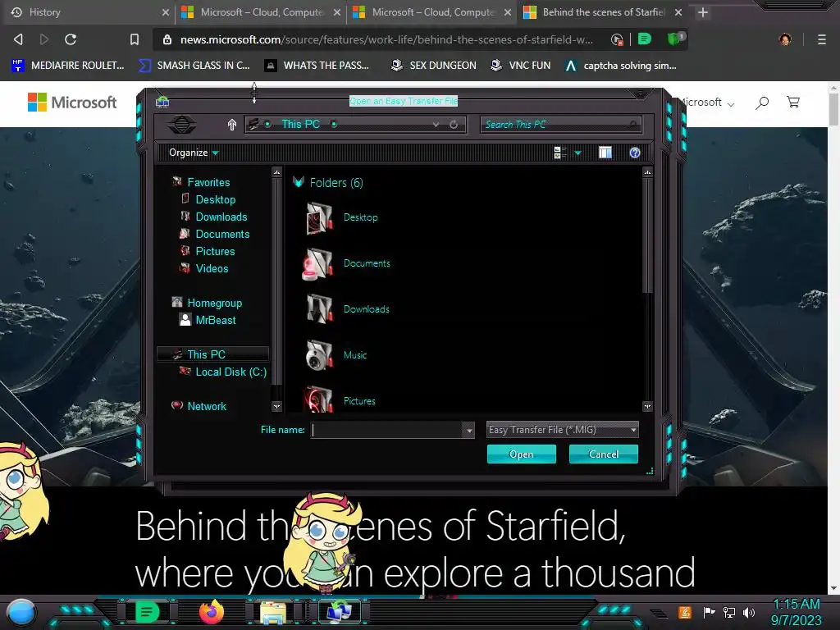Open File Explorer from the taskbar
The width and height of the screenshot is (840, 630).
click(272, 612)
